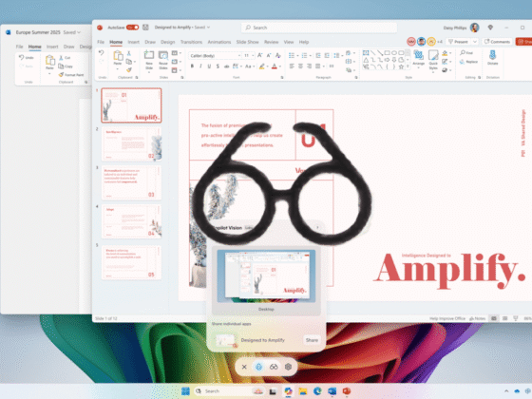The height and width of the screenshot is (399, 532).
Task: Click the Increase Font Size icon
Action: pyautogui.click(x=260, y=55)
